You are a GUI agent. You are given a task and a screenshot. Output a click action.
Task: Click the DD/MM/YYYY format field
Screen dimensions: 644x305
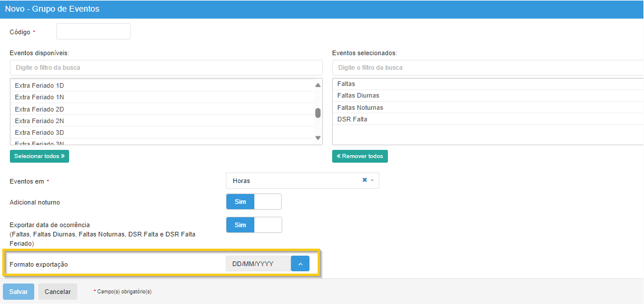click(x=257, y=264)
